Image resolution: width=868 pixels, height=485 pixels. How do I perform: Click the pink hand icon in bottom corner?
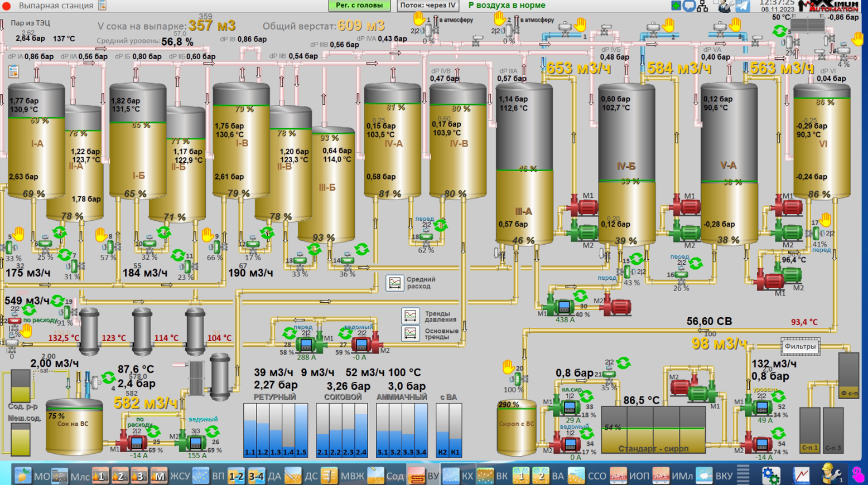point(859,475)
